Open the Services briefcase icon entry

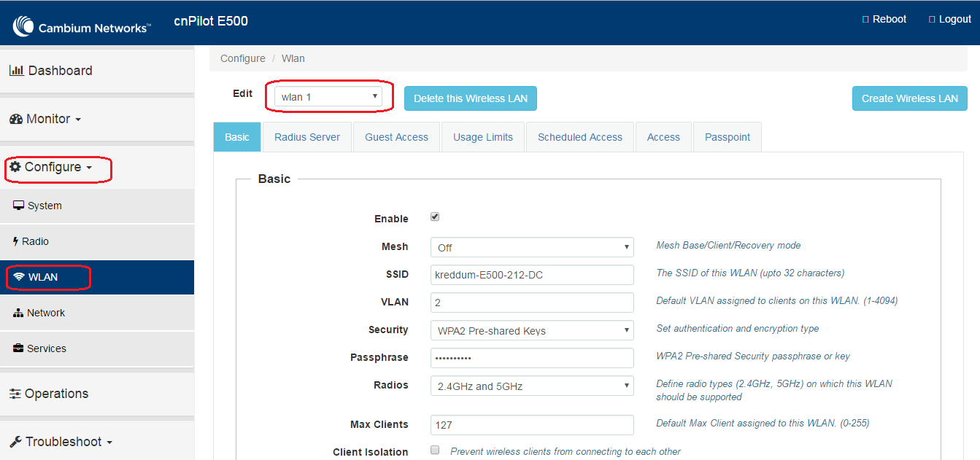[x=19, y=348]
